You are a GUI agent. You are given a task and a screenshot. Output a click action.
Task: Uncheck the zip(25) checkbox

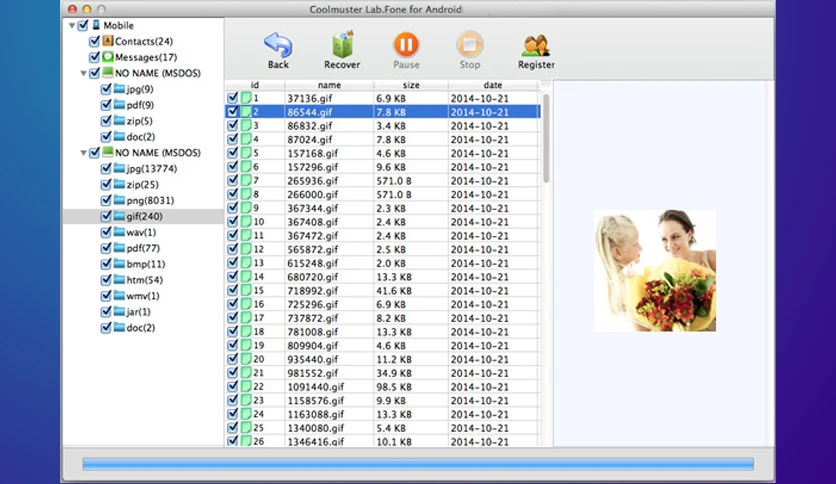point(106,184)
